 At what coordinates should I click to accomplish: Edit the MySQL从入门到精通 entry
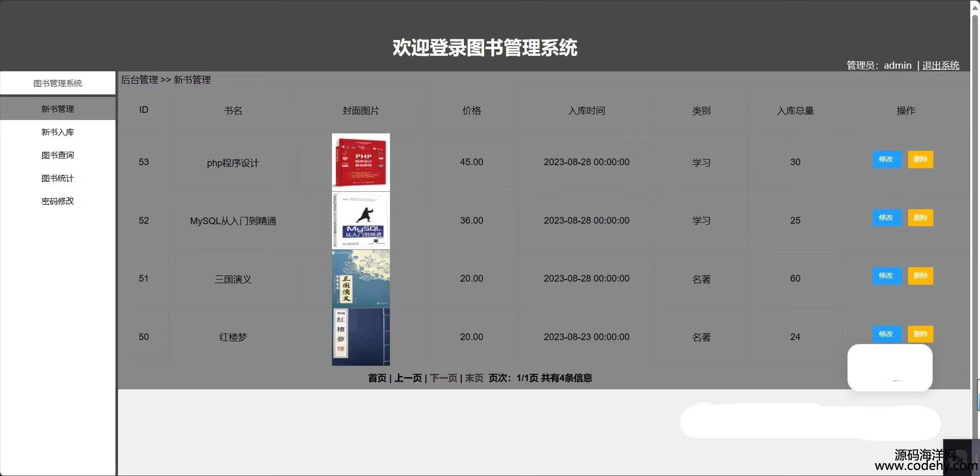pyautogui.click(x=886, y=218)
